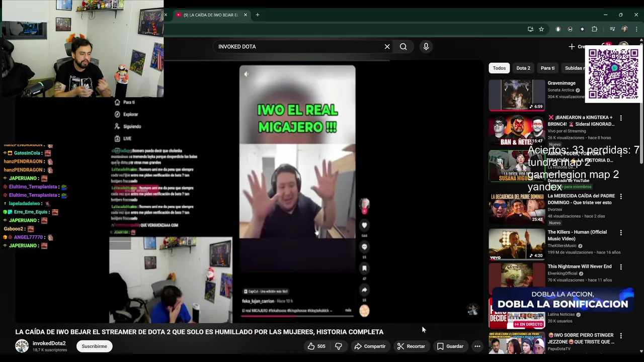Open options menu for IWO SOBRE PIERO STINGER video
Image resolution: width=644 pixels, height=362 pixels.
click(x=621, y=335)
